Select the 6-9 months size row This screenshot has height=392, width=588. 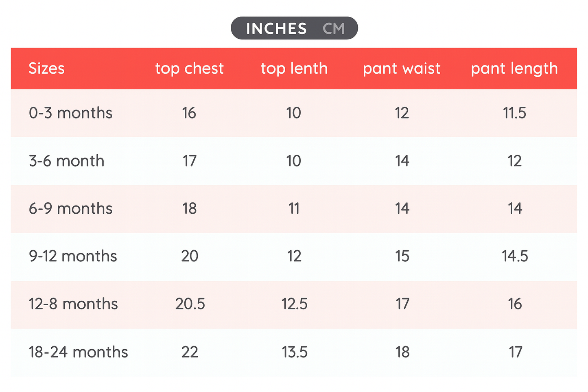[70, 208]
